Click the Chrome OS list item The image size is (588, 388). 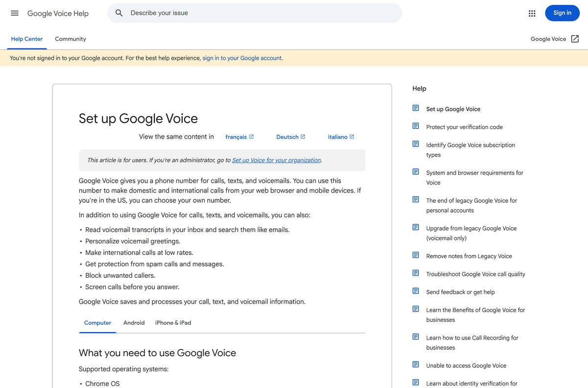102,384
